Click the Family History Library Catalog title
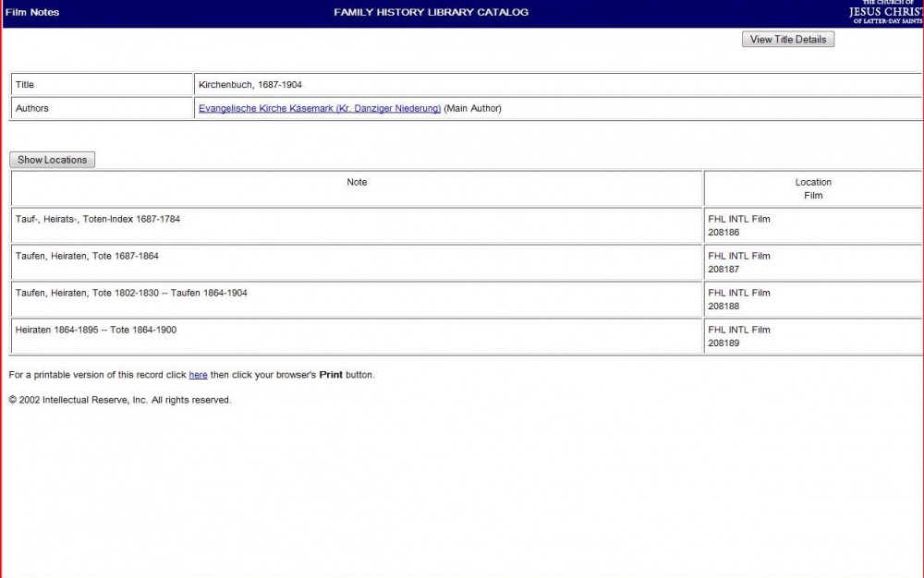This screenshot has width=924, height=578. (432, 12)
